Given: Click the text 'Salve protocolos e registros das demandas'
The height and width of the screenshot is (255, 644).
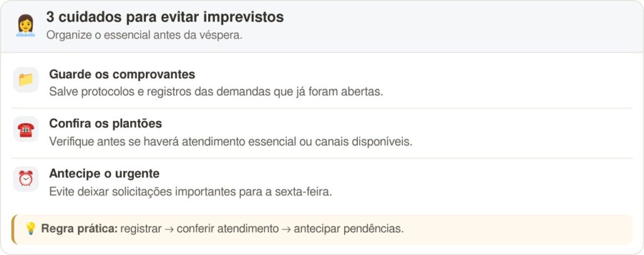Looking at the screenshot, I should coord(160,92).
